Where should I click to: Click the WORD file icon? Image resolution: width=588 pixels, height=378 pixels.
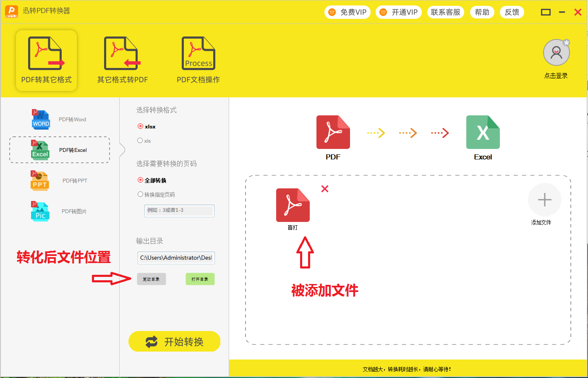point(41,120)
